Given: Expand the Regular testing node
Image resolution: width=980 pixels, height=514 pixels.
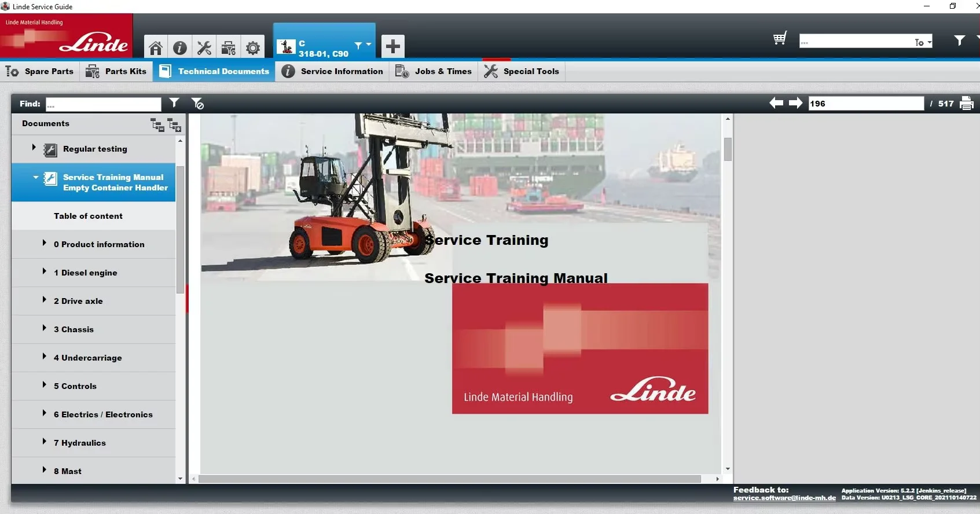Looking at the screenshot, I should 34,148.
